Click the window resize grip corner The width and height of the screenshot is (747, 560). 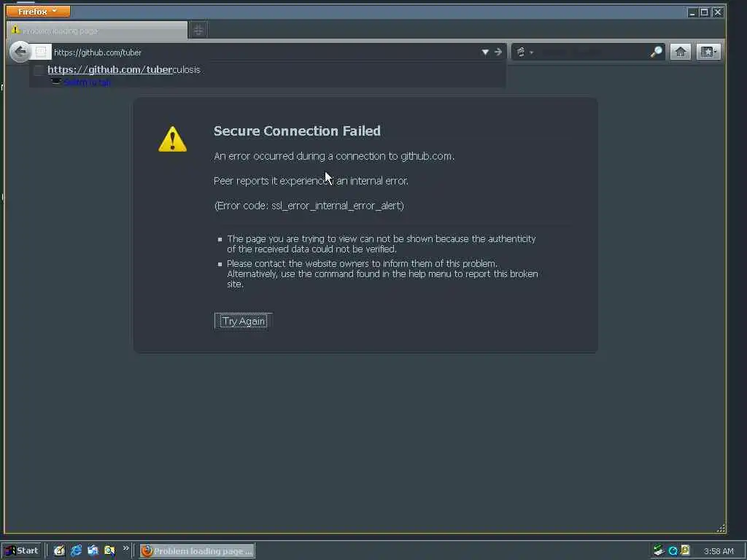pyautogui.click(x=721, y=528)
